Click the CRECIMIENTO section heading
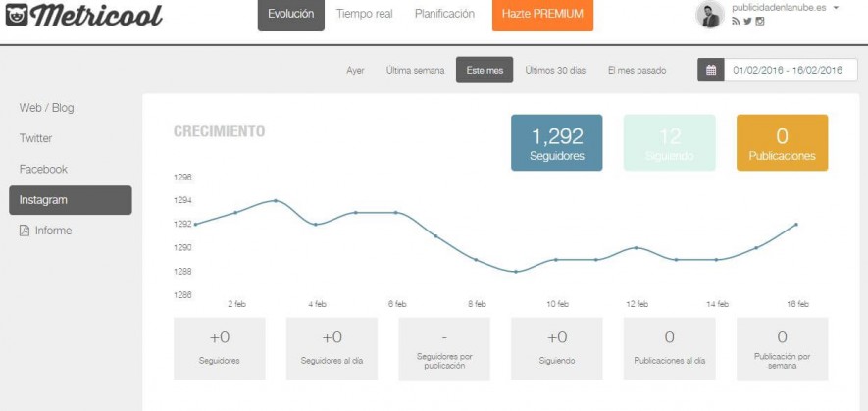This screenshot has width=868, height=411. point(220,131)
